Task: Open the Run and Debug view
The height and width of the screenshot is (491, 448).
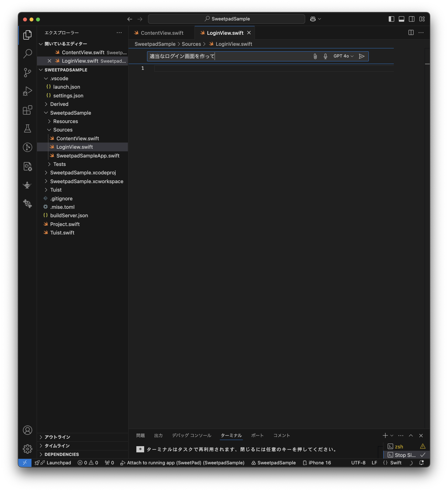Action: click(x=27, y=91)
